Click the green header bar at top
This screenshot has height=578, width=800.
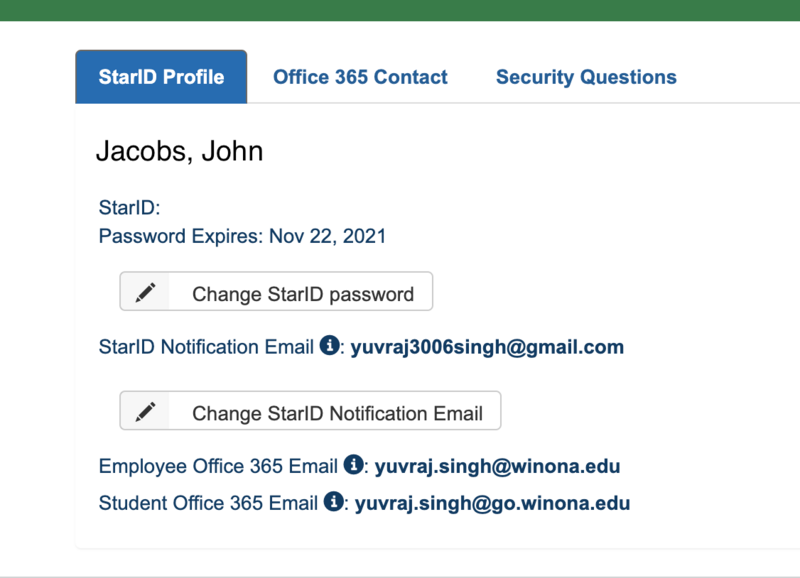tap(400, 10)
